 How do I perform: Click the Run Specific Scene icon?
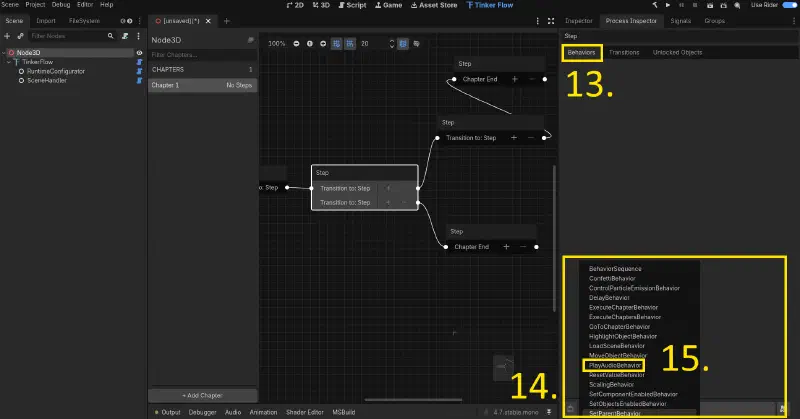pyautogui.click(x=723, y=5)
